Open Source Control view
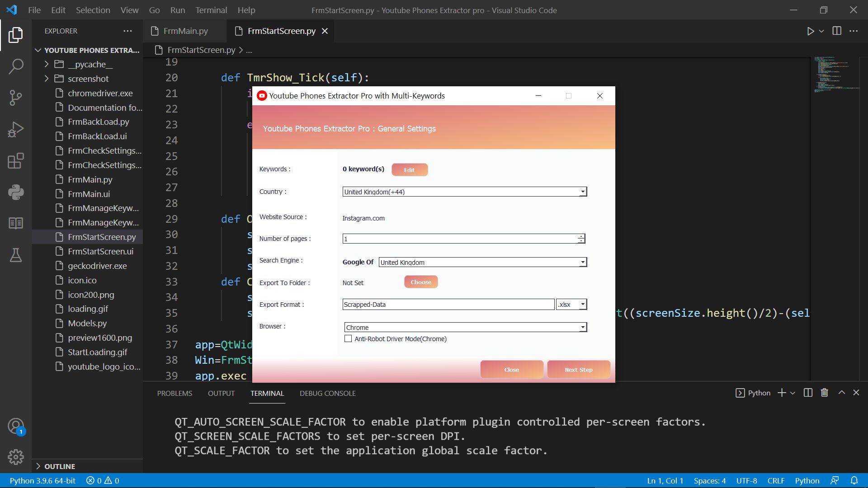This screenshot has height=488, width=868. [15, 98]
